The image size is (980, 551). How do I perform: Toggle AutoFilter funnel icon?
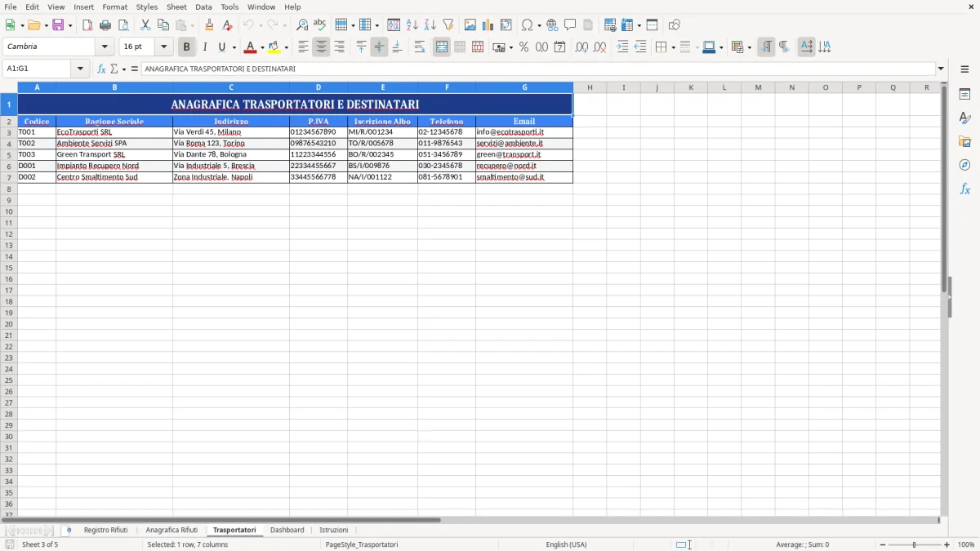448,25
